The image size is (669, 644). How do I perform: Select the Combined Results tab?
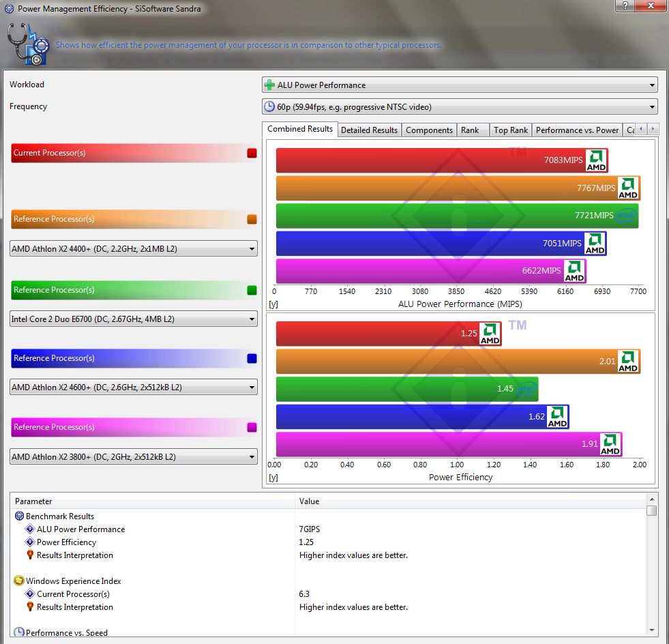tap(300, 129)
